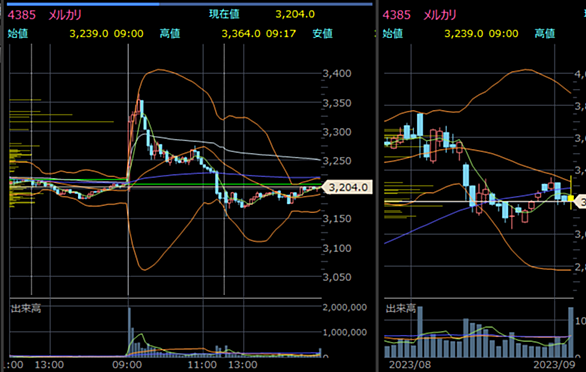Image resolution: width=586 pixels, height=372 pixels.
Task: Click the tallest intraday volume bar at market open
Action: (130, 332)
